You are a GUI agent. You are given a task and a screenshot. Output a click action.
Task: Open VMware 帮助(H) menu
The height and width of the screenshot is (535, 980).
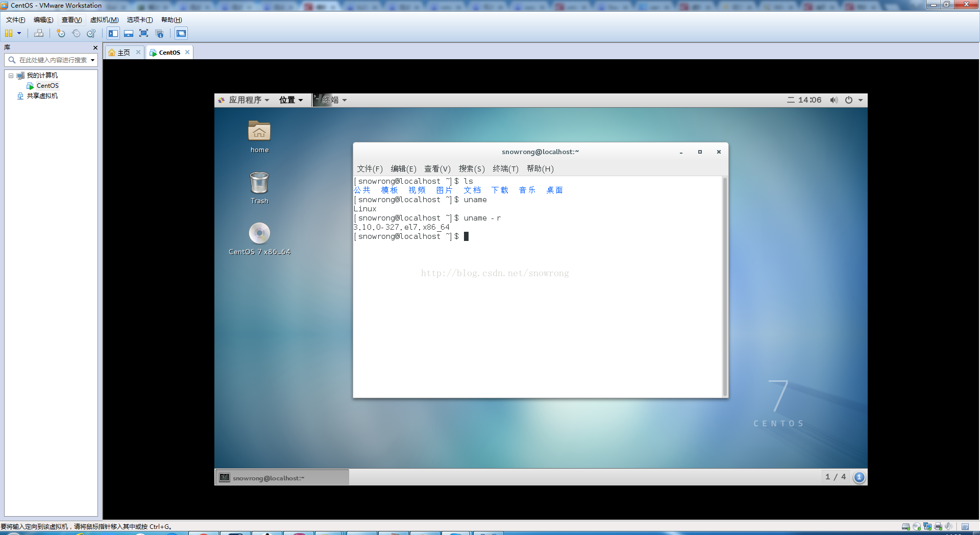(171, 20)
